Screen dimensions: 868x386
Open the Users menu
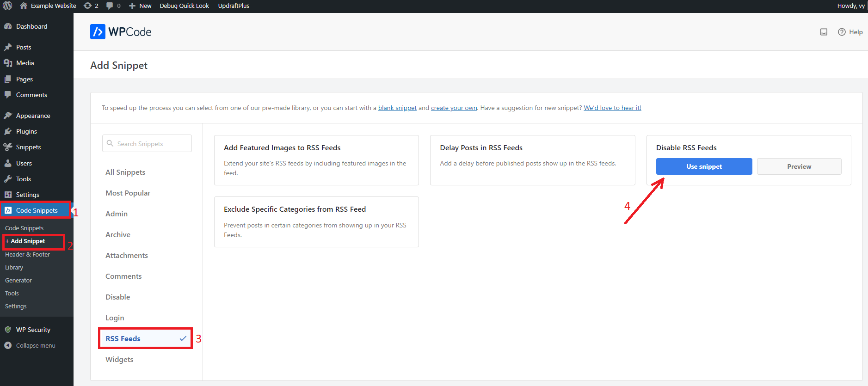point(37,163)
